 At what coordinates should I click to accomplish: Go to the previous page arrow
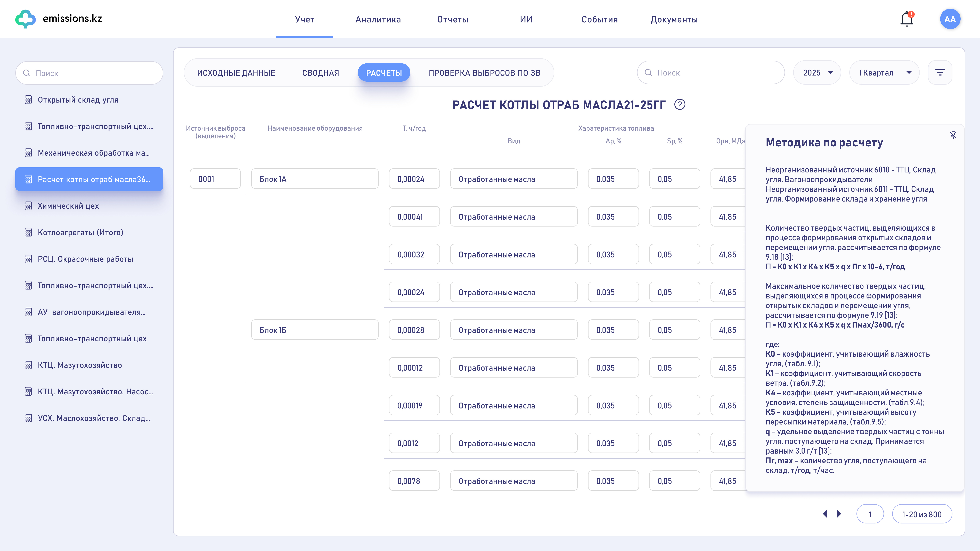825,514
